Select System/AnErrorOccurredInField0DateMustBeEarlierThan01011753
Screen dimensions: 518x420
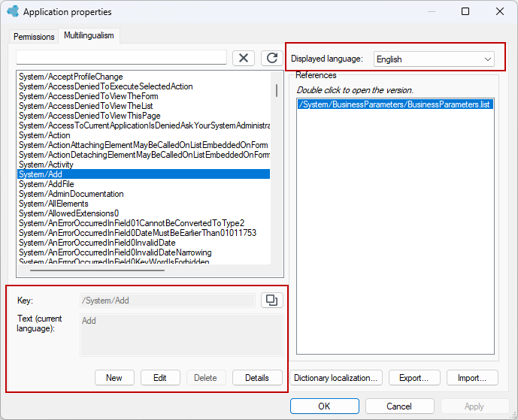click(144, 233)
